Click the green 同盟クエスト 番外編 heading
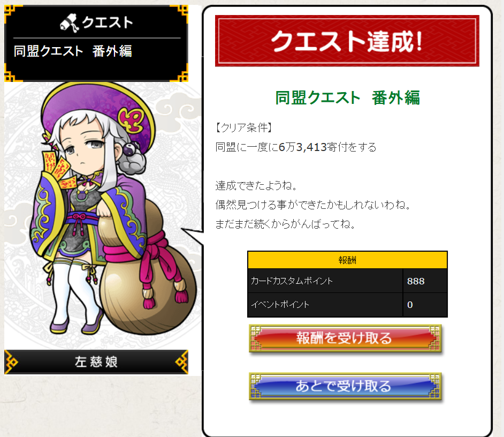The image size is (504, 437). [347, 97]
